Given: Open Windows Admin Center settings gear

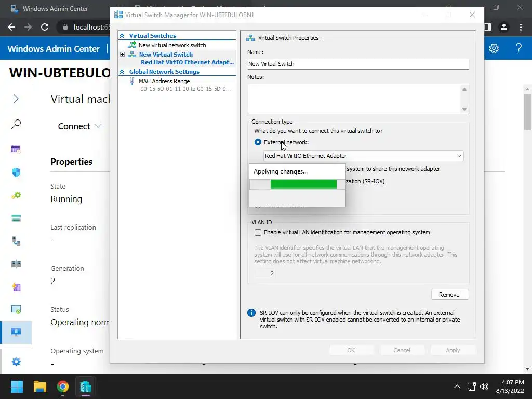Looking at the screenshot, I should point(494,48).
